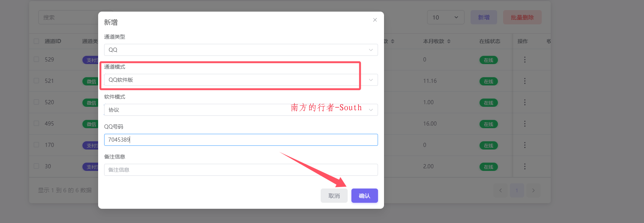
Task: Click the 在线 badge in row 529
Action: click(489, 60)
